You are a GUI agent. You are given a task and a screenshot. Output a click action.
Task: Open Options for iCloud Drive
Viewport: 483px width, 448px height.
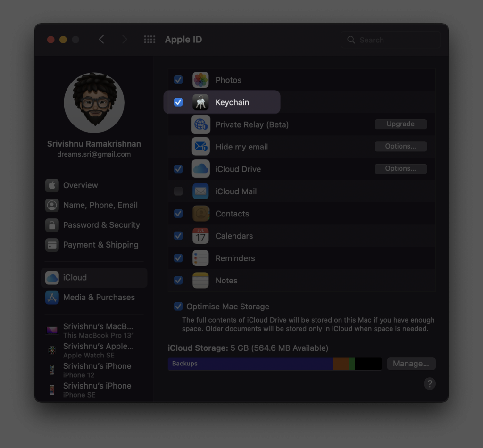(401, 168)
